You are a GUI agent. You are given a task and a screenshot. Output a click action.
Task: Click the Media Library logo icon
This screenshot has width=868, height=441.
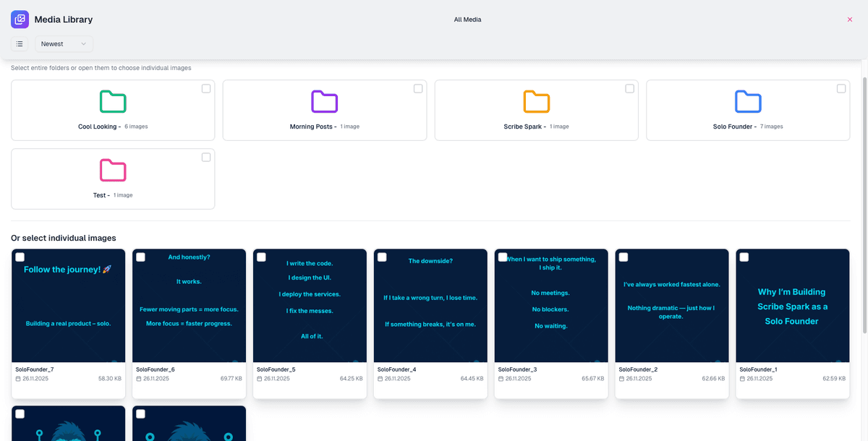(20, 20)
